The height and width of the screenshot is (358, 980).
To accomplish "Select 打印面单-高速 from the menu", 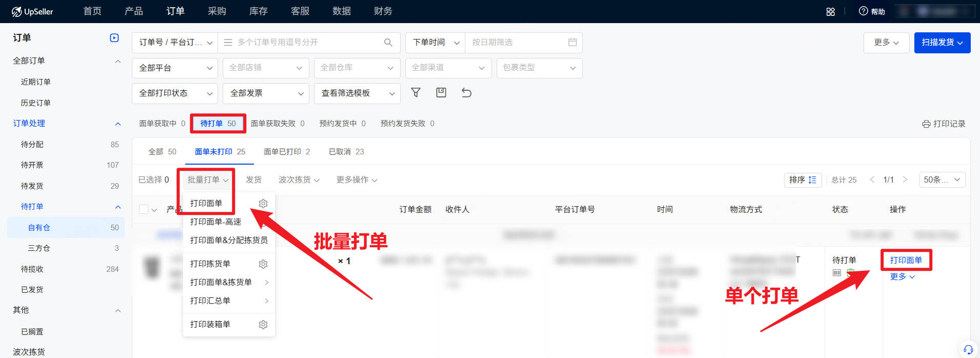I will click(x=215, y=222).
